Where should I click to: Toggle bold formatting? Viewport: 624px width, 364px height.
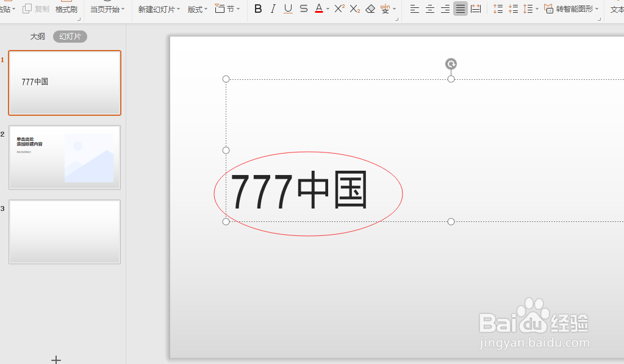258,9
